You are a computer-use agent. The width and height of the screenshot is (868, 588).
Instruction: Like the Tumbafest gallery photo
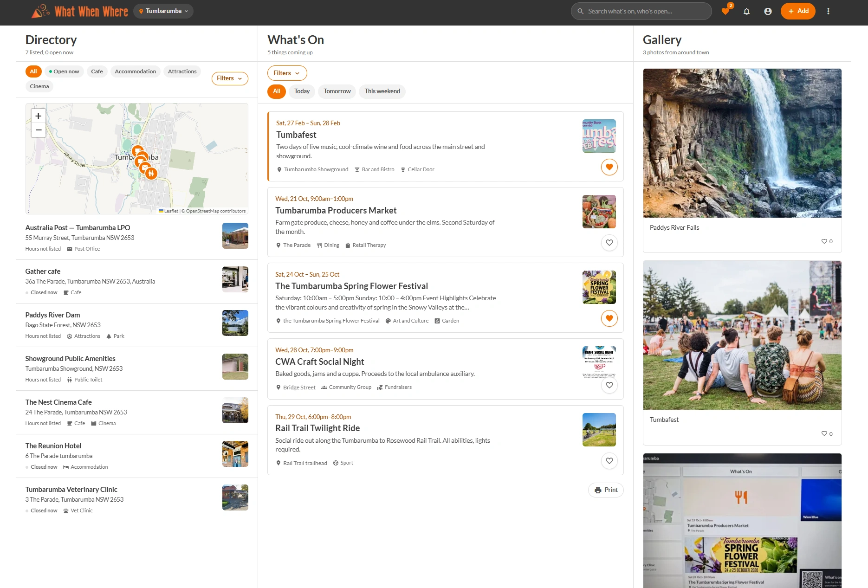pos(827,433)
